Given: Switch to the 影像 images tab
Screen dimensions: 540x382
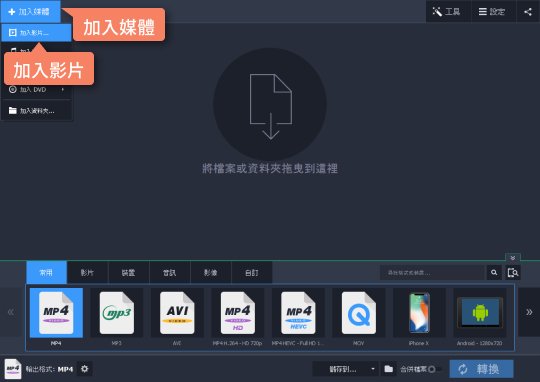Looking at the screenshot, I should (x=210, y=272).
